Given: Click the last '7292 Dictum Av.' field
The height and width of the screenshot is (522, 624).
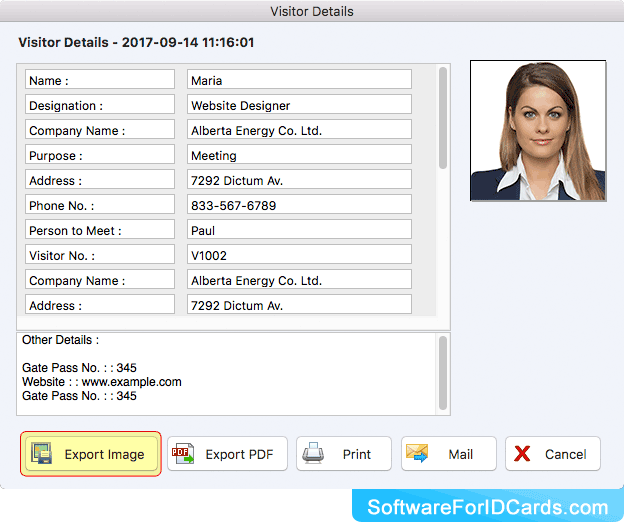Looking at the screenshot, I should pos(299,305).
